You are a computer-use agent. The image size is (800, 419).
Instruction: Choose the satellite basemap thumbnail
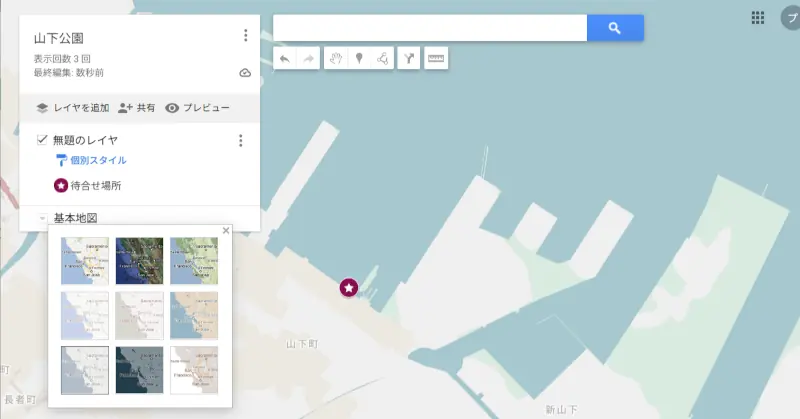pos(139,261)
